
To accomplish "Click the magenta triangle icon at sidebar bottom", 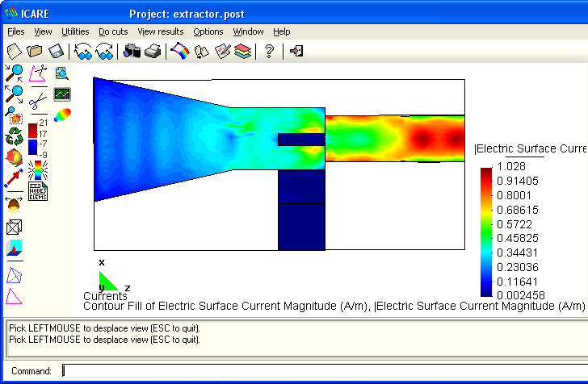I will click(14, 296).
